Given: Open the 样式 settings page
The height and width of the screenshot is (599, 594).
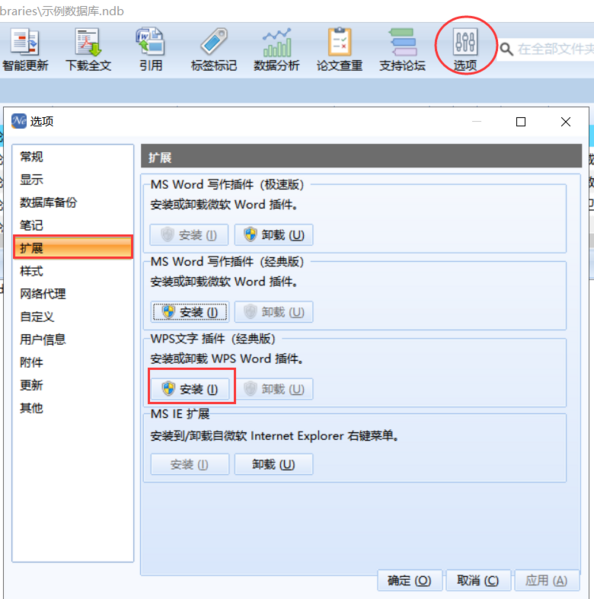Looking at the screenshot, I should point(73,271).
